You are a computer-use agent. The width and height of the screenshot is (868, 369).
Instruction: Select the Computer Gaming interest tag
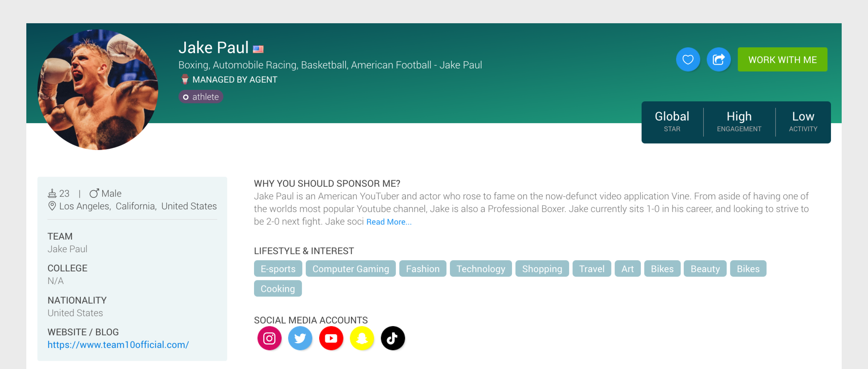[350, 269]
